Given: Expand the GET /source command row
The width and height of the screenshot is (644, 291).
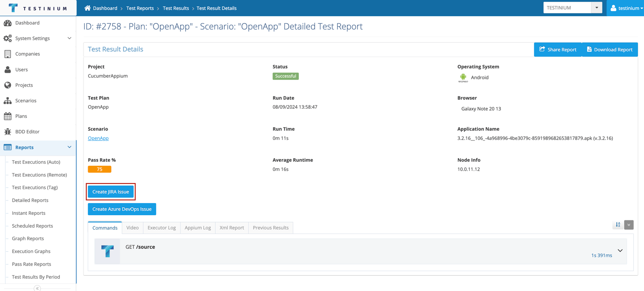Looking at the screenshot, I should pos(620,251).
